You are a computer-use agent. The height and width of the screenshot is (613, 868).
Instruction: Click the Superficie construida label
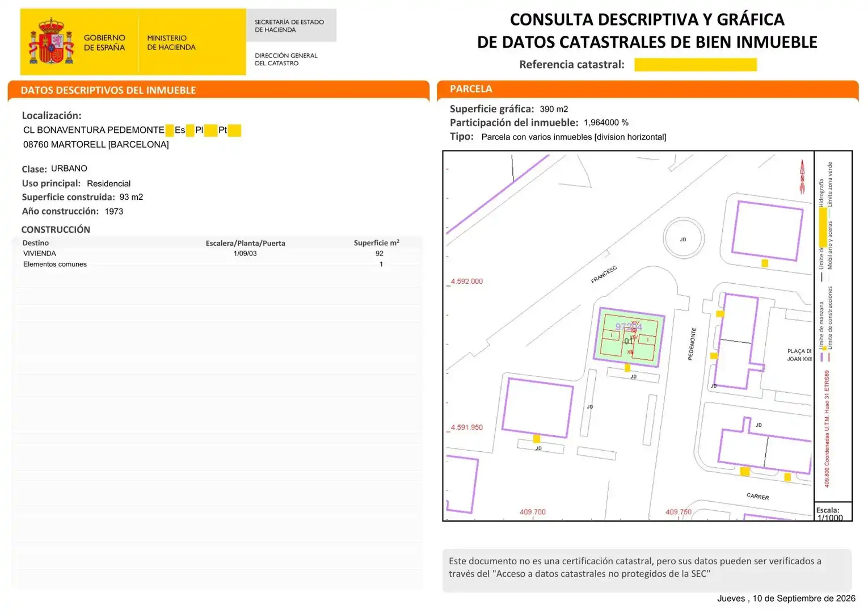(68, 197)
